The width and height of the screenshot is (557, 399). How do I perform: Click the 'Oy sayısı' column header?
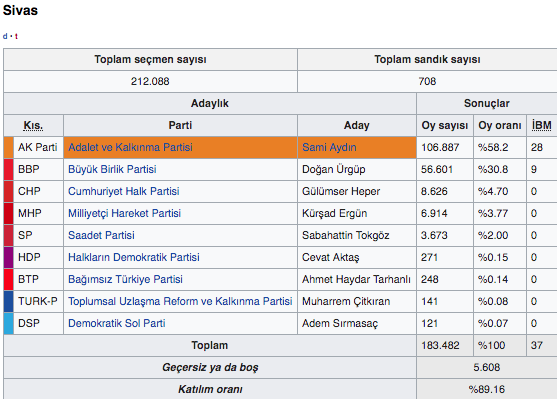point(445,125)
